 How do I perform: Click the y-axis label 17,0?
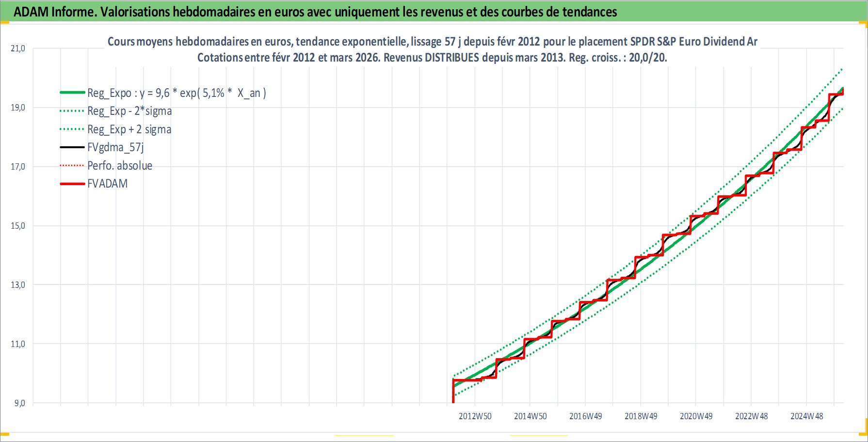18,167
